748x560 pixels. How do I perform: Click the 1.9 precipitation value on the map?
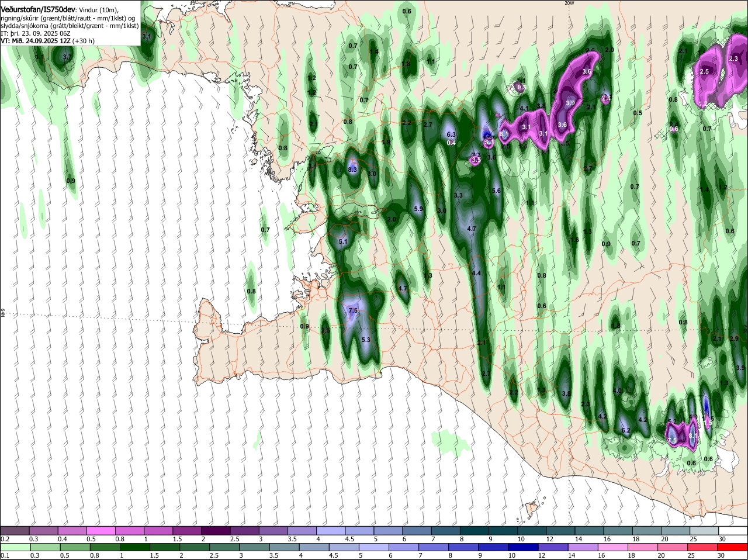coord(386,142)
